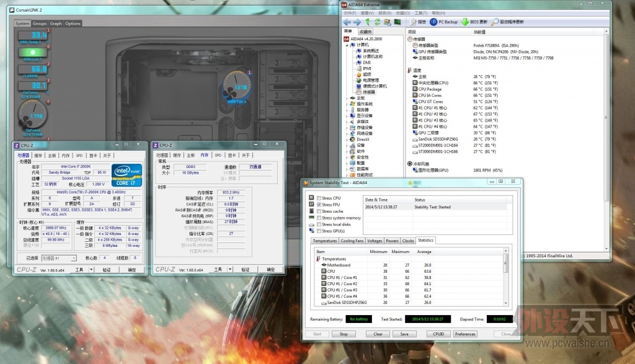635x364 pixels.
Task: Click the Save button in Stability Test
Action: 404,334
